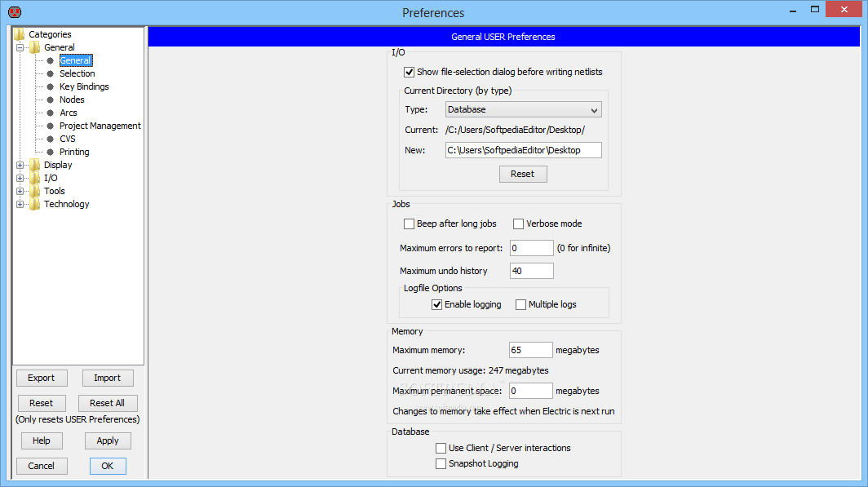Image resolution: width=868 pixels, height=487 pixels.
Task: Click the I/O folder icon in tree
Action: tap(35, 178)
